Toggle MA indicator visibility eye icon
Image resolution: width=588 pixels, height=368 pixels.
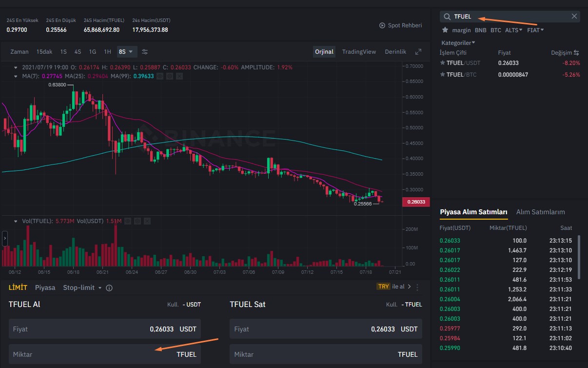159,76
